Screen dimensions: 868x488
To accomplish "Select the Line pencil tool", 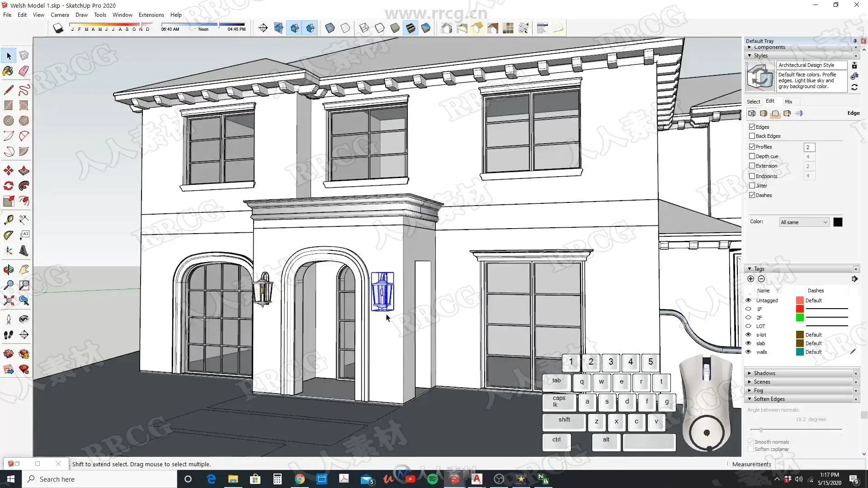I will (8, 89).
